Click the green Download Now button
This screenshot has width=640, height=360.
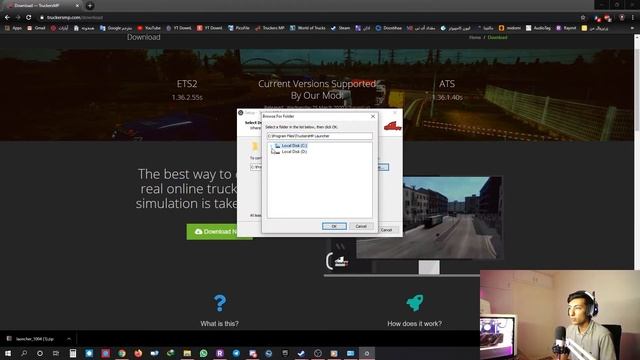point(220,231)
